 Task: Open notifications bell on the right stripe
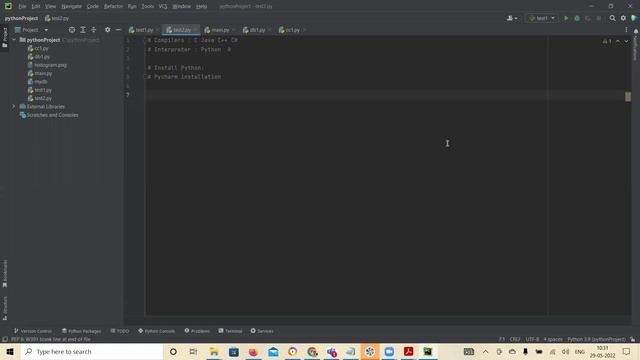(x=636, y=31)
